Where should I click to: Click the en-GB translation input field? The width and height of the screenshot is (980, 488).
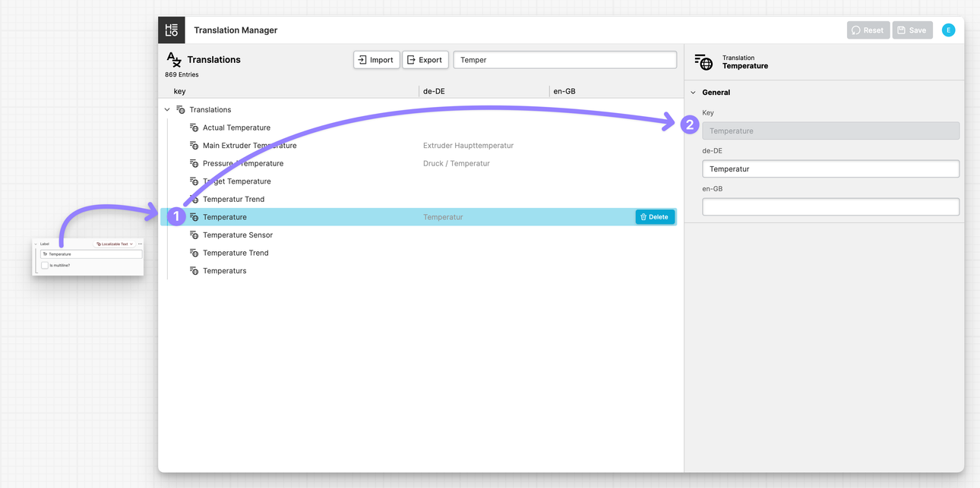coord(830,206)
